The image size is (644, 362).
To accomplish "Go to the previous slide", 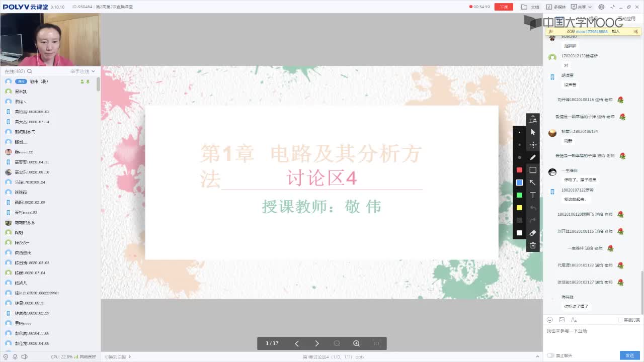I will click(x=297, y=343).
